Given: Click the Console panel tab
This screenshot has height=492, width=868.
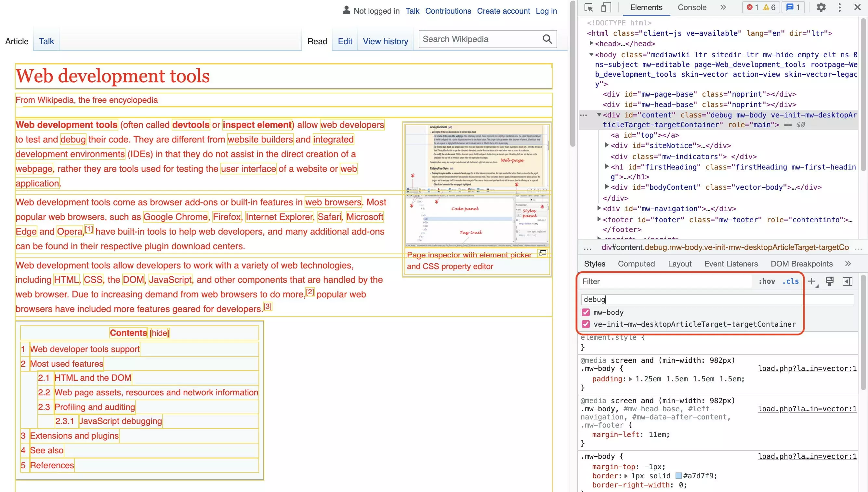Looking at the screenshot, I should click(x=692, y=7).
